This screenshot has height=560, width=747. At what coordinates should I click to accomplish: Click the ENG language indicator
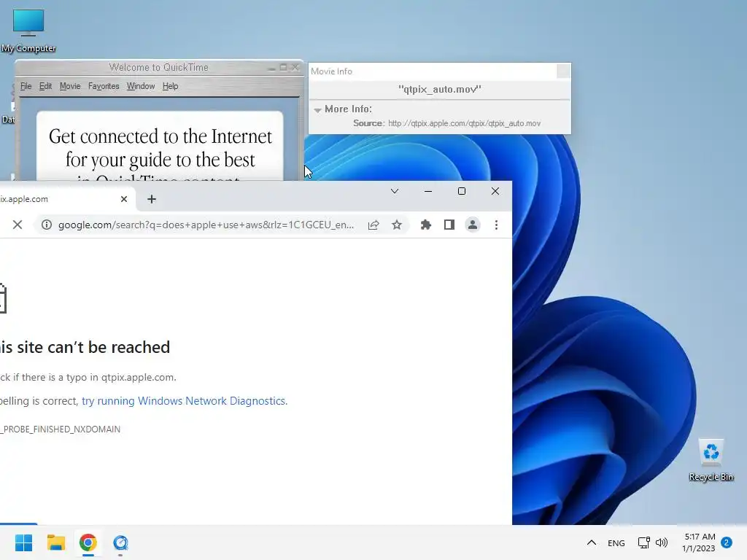[x=616, y=542]
